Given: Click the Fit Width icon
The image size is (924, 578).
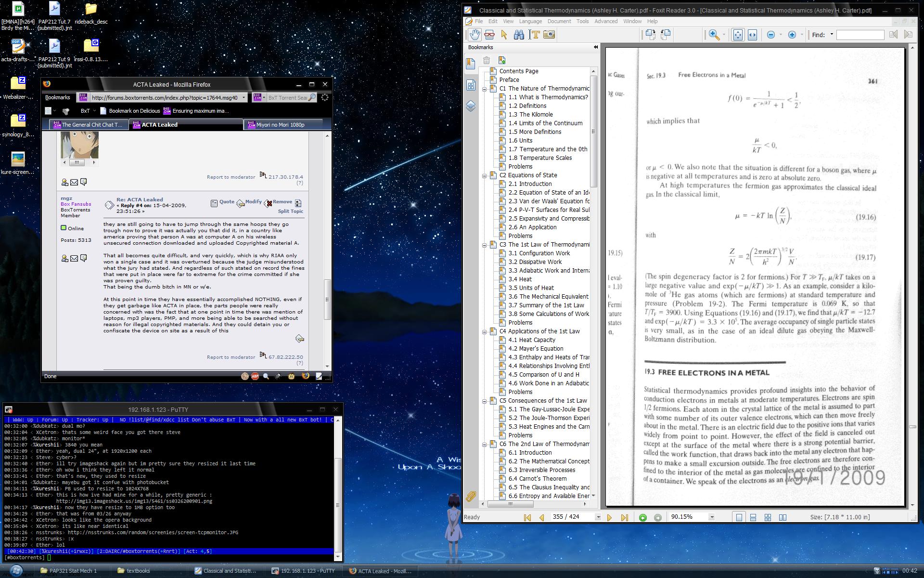Looking at the screenshot, I should [x=752, y=35].
